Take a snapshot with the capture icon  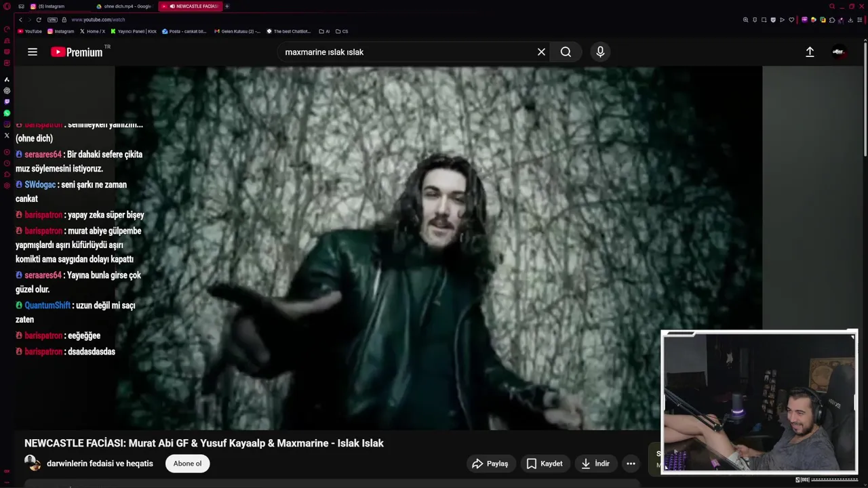click(764, 20)
